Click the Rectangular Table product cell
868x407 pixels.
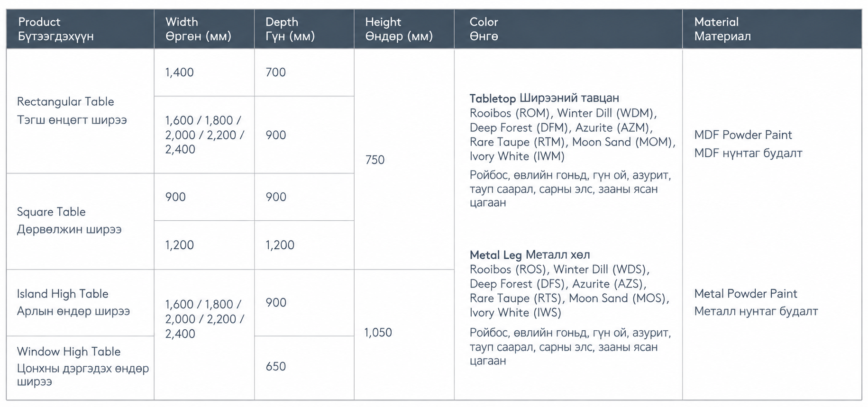pos(80,111)
